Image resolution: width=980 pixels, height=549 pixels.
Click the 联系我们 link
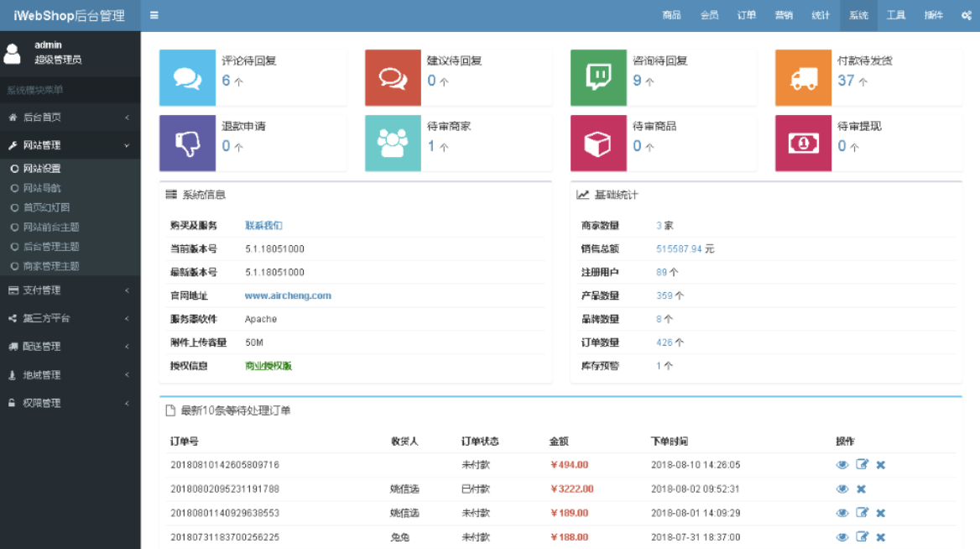pyautogui.click(x=263, y=225)
